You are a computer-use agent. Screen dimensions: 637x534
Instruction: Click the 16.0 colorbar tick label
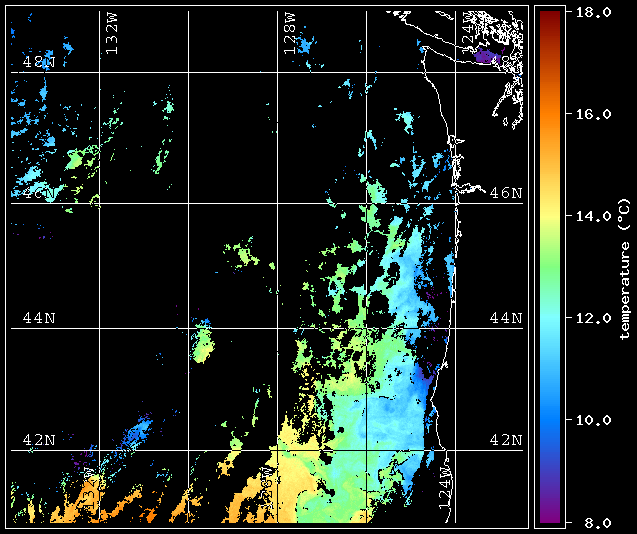pyautogui.click(x=594, y=114)
